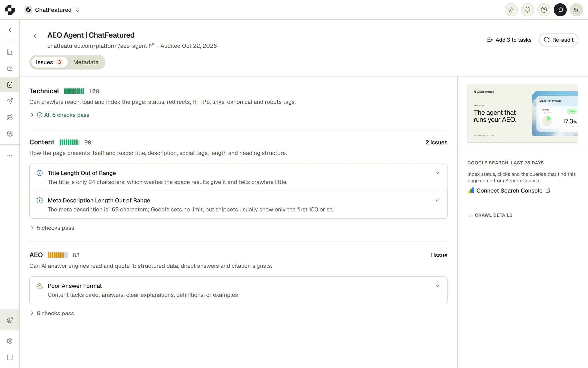Open the clipboard checklist audit sidebar icon

pyautogui.click(x=10, y=85)
